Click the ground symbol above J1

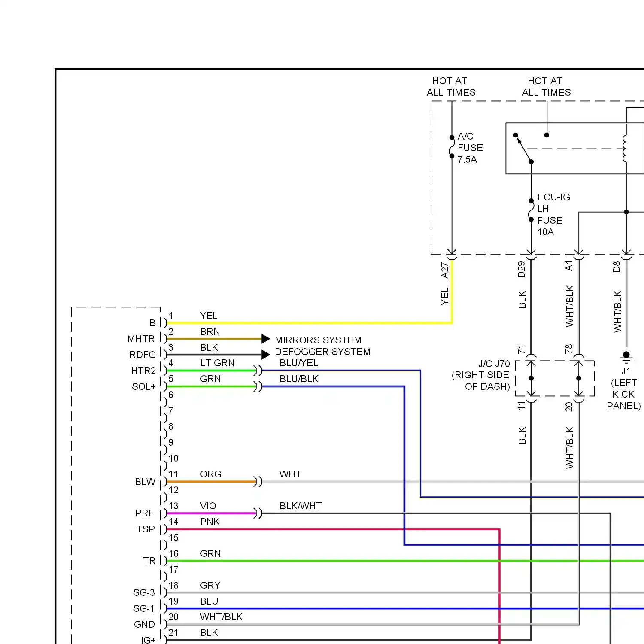626,357
